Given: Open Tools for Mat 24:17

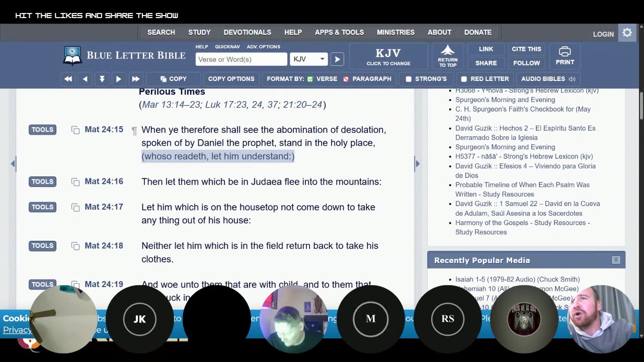Looking at the screenshot, I should coord(42,207).
